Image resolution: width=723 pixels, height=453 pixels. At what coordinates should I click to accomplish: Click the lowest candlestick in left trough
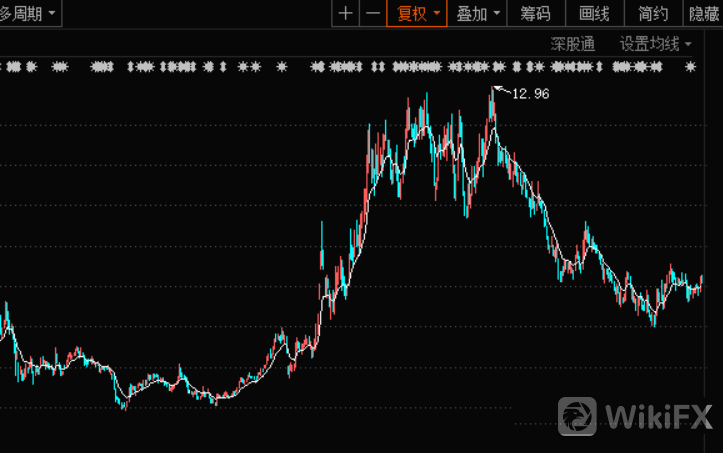tap(124, 402)
